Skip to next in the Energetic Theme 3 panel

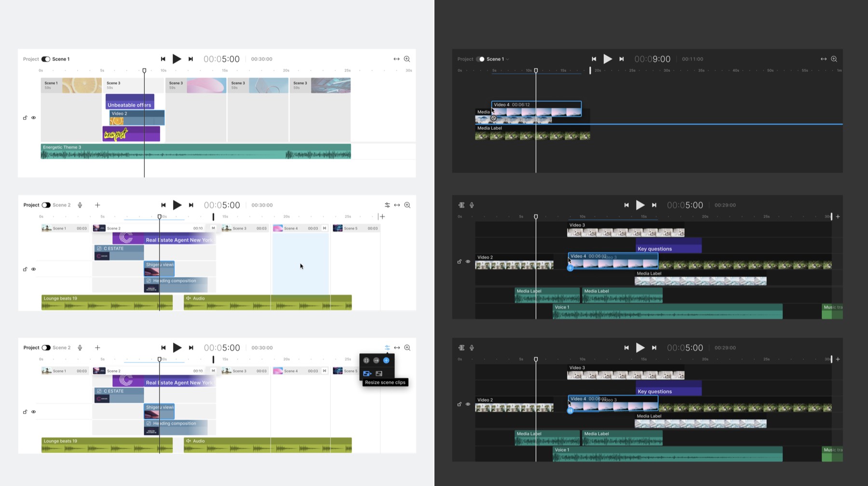click(190, 59)
